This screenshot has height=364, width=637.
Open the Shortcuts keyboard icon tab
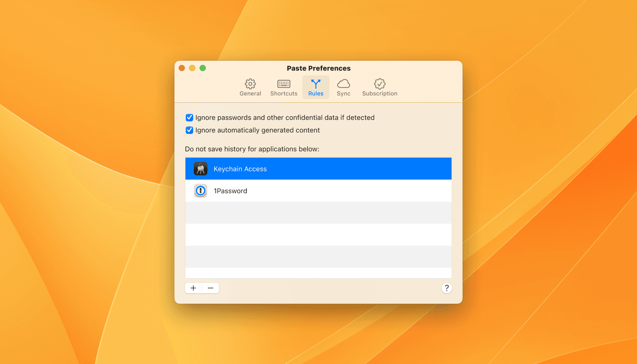click(x=284, y=87)
